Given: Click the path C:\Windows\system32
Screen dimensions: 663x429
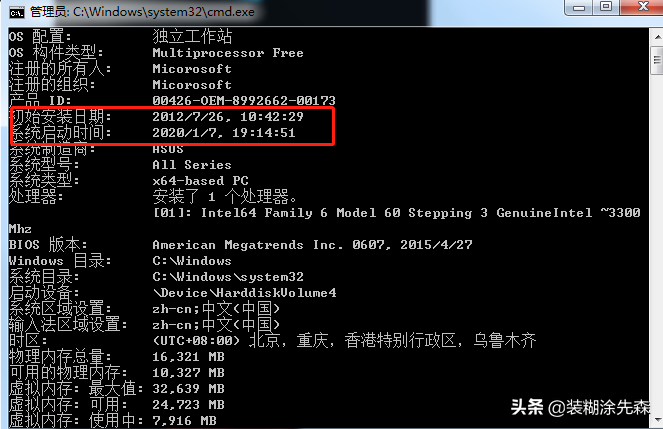Looking at the screenshot, I should (228, 277).
